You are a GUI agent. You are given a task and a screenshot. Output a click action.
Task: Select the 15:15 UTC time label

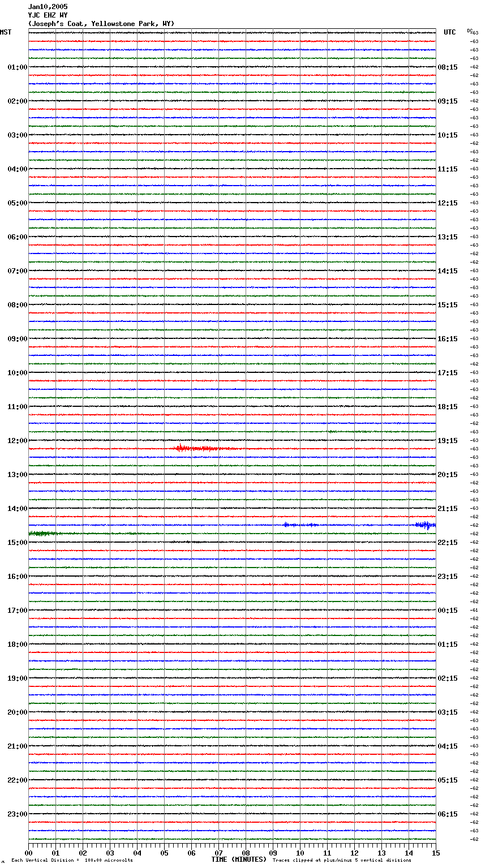(x=448, y=305)
